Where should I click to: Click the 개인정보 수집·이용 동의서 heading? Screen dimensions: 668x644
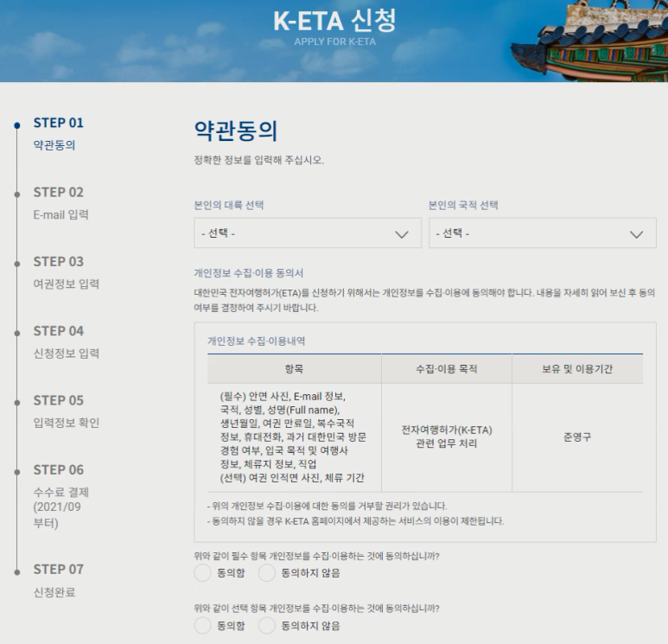(249, 273)
